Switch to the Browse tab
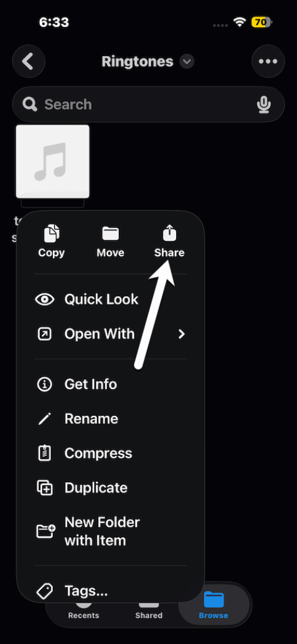The width and height of the screenshot is (297, 644). [213, 606]
